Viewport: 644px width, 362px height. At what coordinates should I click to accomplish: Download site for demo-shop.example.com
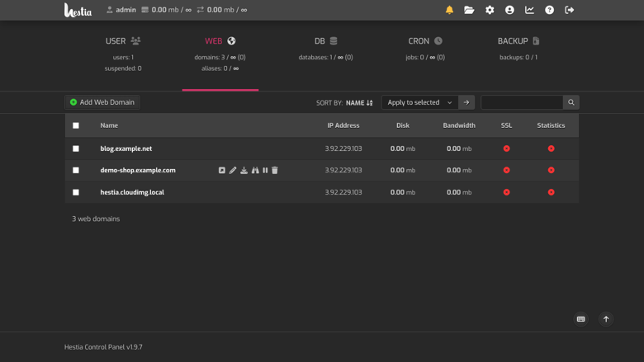click(x=244, y=170)
